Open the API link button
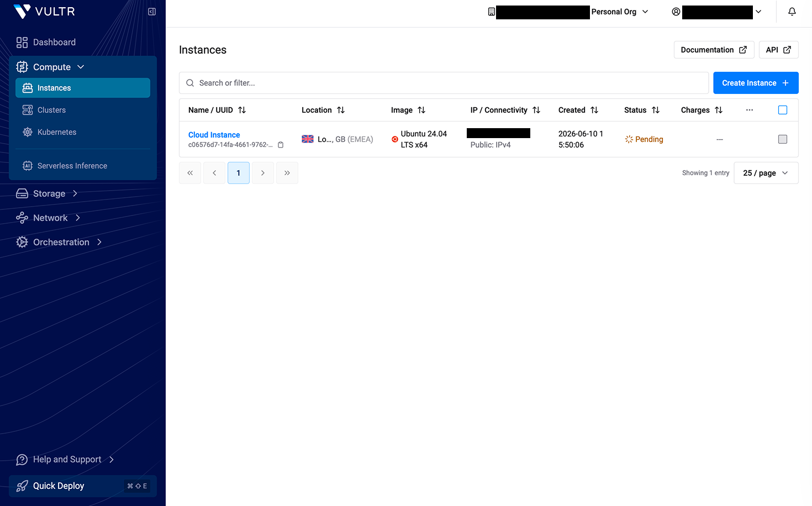The width and height of the screenshot is (812, 506). [778, 50]
